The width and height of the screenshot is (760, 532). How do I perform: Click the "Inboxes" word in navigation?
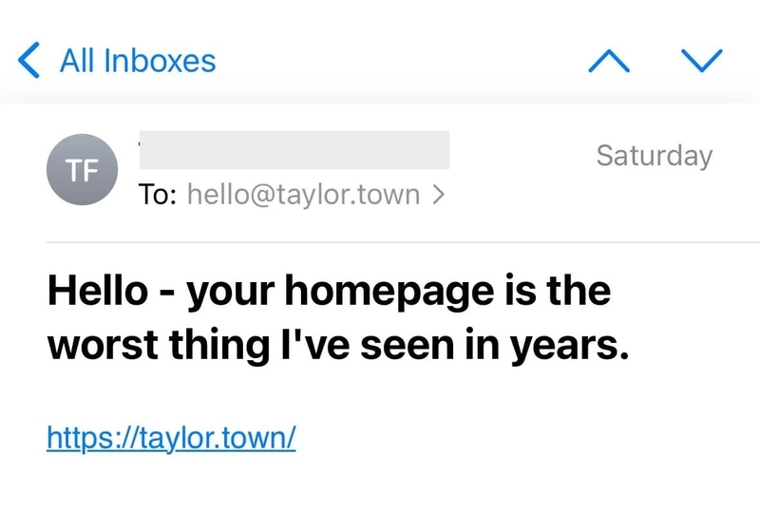coord(160,61)
